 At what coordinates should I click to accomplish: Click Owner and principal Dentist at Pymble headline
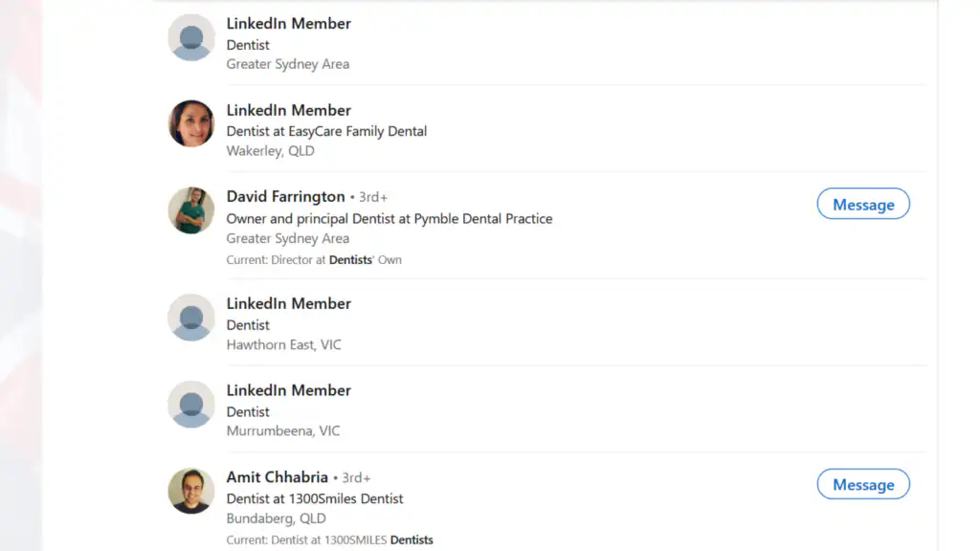389,218
